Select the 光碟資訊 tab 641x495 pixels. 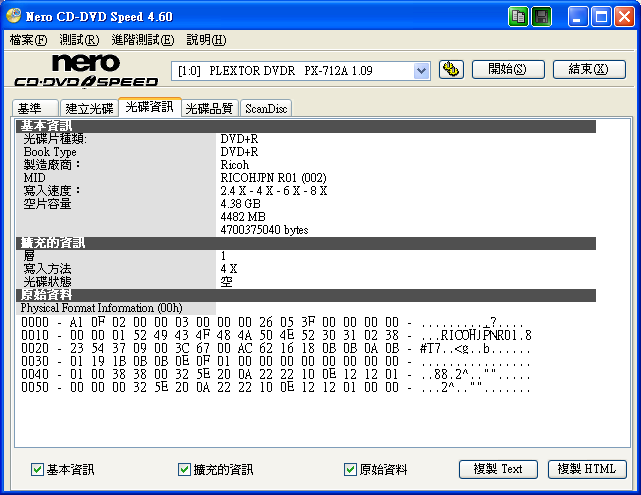(x=150, y=107)
